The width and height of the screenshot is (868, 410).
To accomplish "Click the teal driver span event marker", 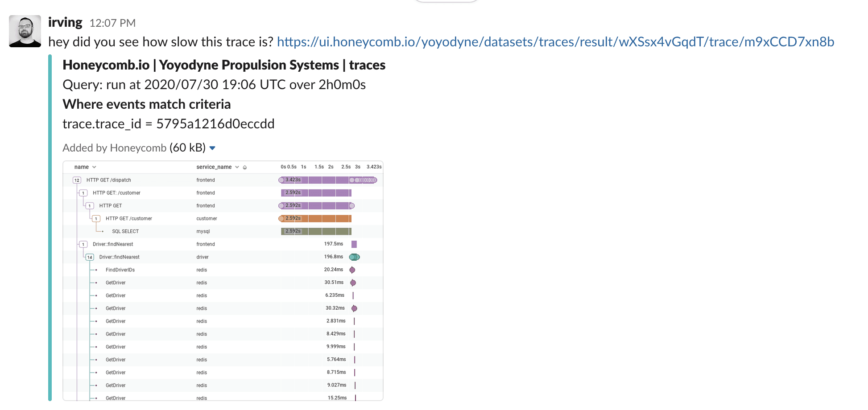I will (354, 257).
